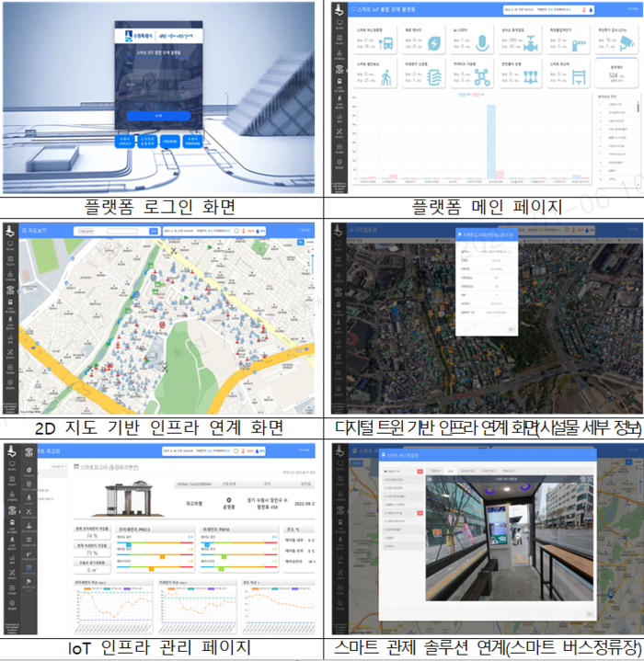This screenshot has width=644, height=661.
Task: Click the blue login button on login screen
Action: [x=159, y=116]
